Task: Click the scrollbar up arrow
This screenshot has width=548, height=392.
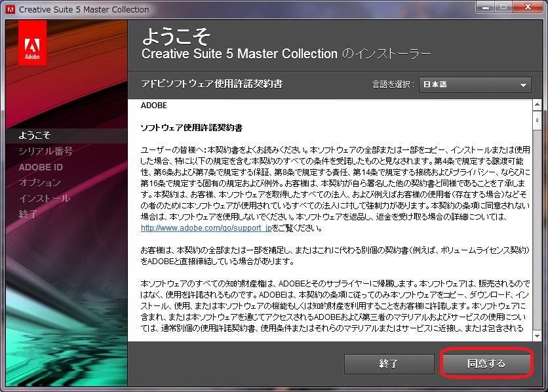Action: [537, 104]
